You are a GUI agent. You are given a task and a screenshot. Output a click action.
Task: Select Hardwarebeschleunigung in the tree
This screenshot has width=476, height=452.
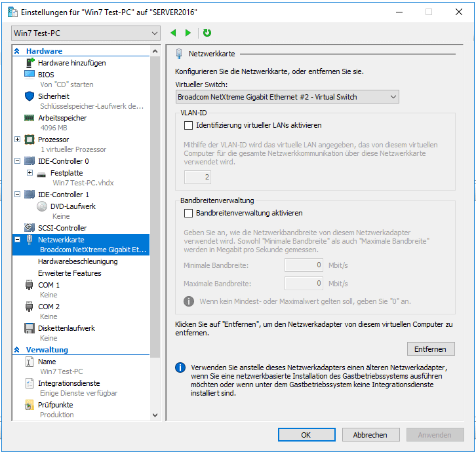(78, 261)
